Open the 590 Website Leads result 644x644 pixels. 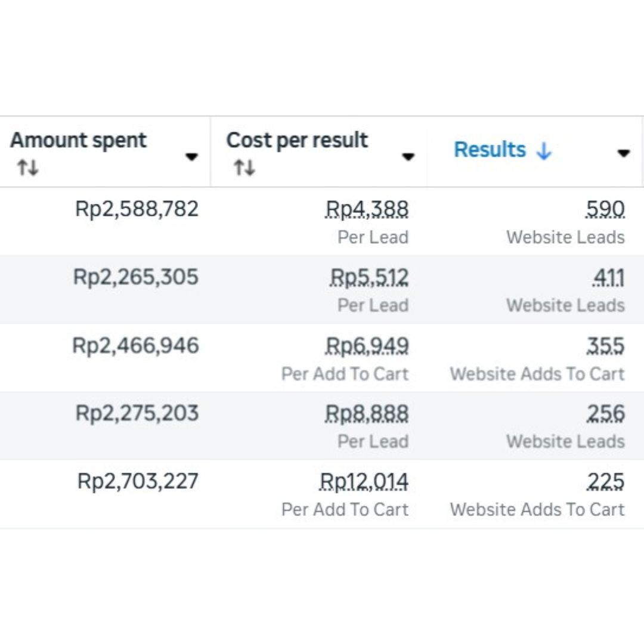605,209
